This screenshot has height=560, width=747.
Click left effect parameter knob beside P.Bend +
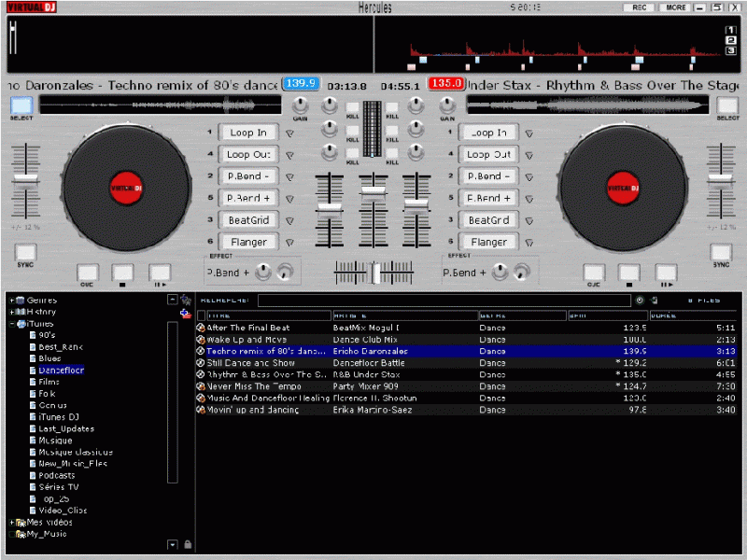pyautogui.click(x=263, y=272)
